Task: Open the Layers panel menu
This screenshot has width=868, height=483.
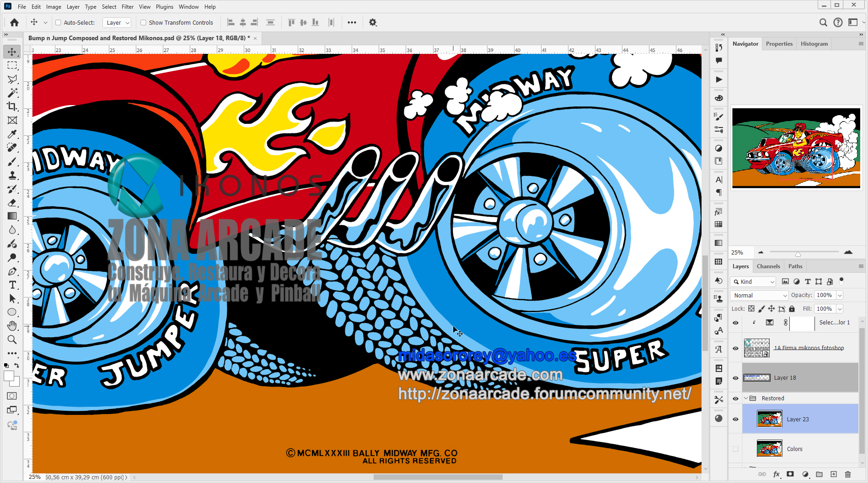Action: click(x=861, y=266)
